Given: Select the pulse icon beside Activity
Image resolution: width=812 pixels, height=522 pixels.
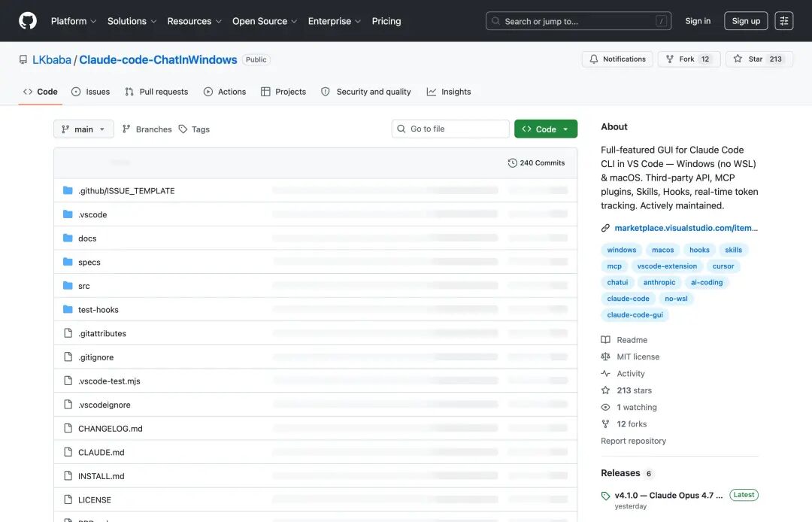Looking at the screenshot, I should click(605, 373).
